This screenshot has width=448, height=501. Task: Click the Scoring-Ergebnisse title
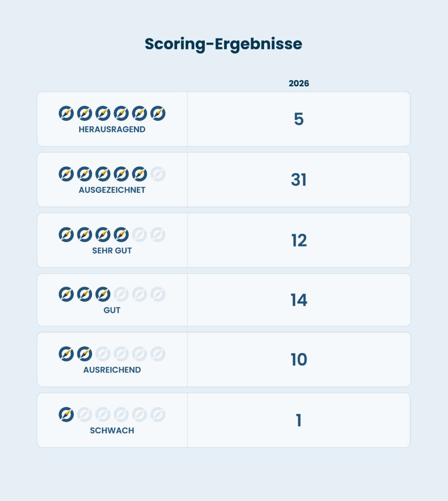(224, 44)
